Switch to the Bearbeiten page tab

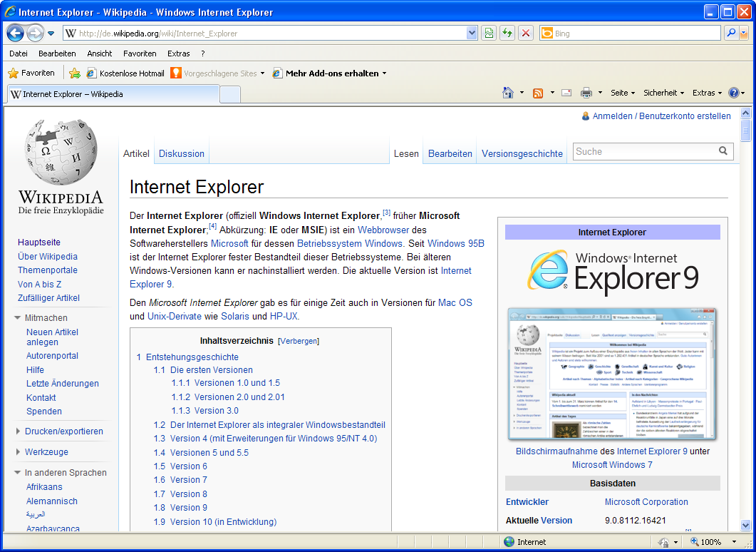(450, 153)
